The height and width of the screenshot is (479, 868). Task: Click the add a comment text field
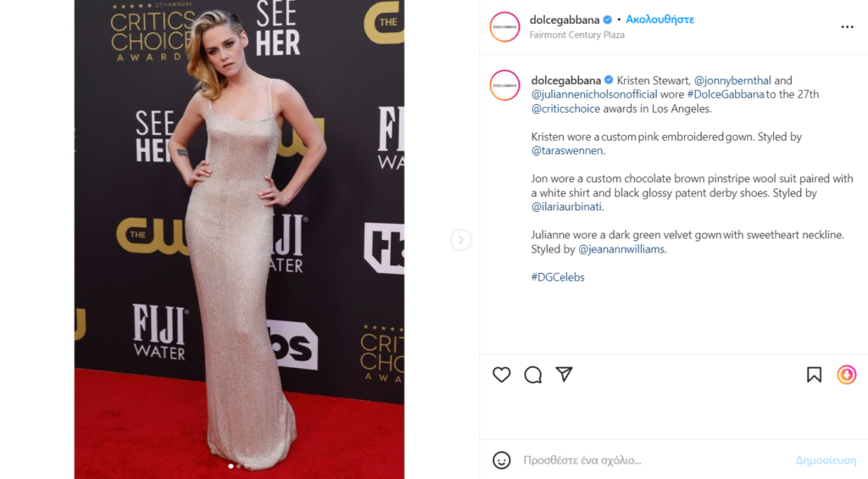coord(654,460)
